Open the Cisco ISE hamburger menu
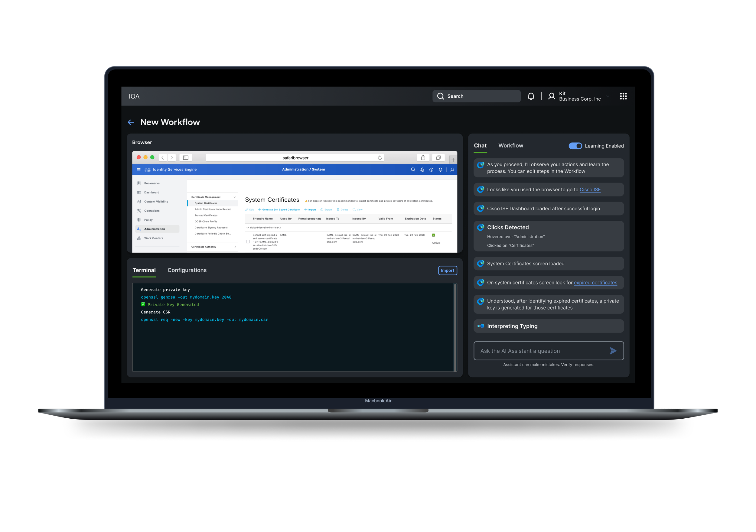Screen dimensions: 756x532 click(x=138, y=170)
